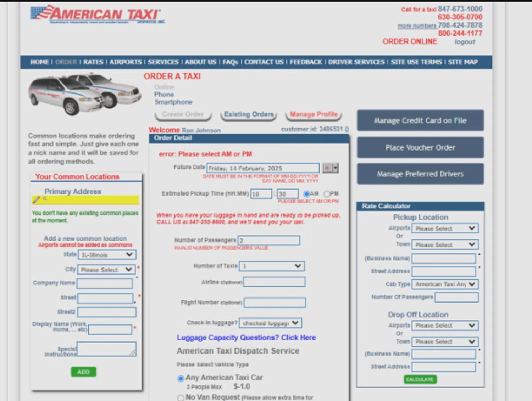
Task: Click the Number of Passengers field in Order Detail
Action: pyautogui.click(x=269, y=241)
